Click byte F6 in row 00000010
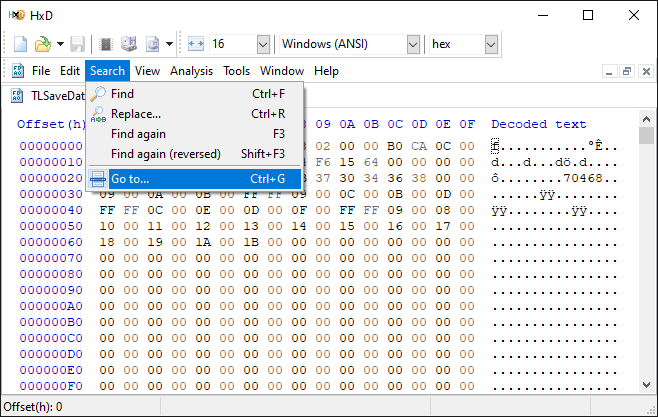This screenshot has width=658, height=417. (323, 162)
